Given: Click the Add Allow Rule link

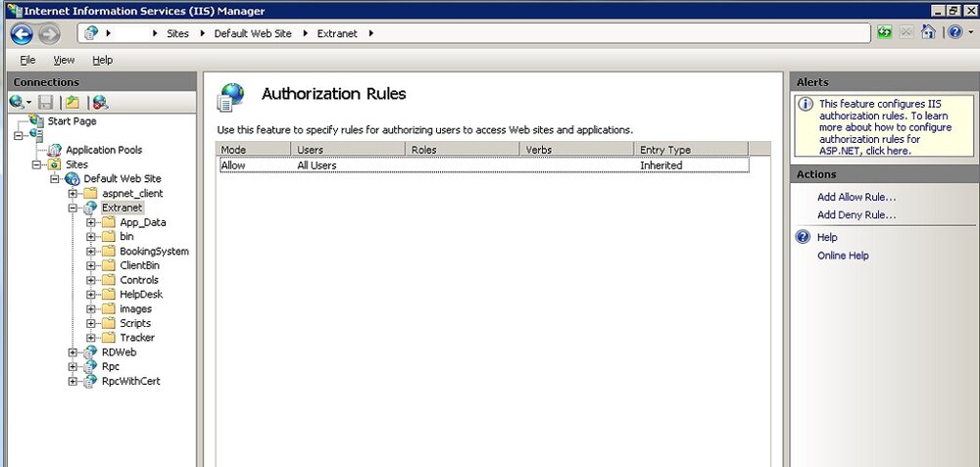Looking at the screenshot, I should pyautogui.click(x=857, y=197).
